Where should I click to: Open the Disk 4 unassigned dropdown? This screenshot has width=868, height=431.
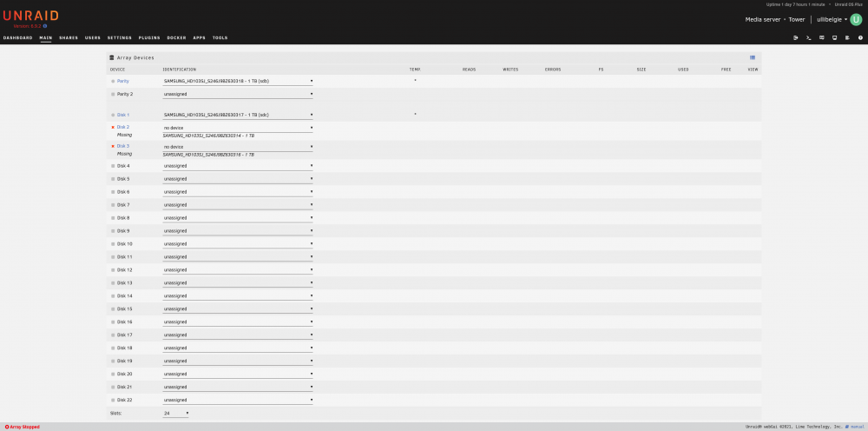click(x=238, y=166)
